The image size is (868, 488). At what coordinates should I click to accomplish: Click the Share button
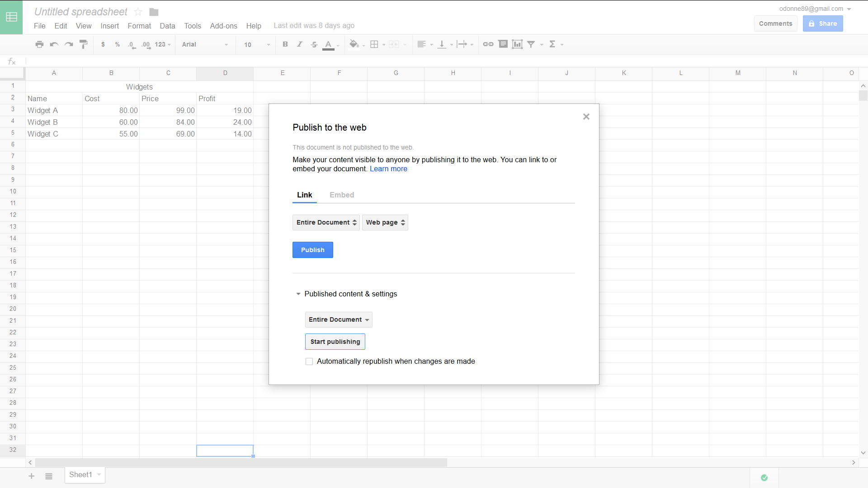click(823, 23)
